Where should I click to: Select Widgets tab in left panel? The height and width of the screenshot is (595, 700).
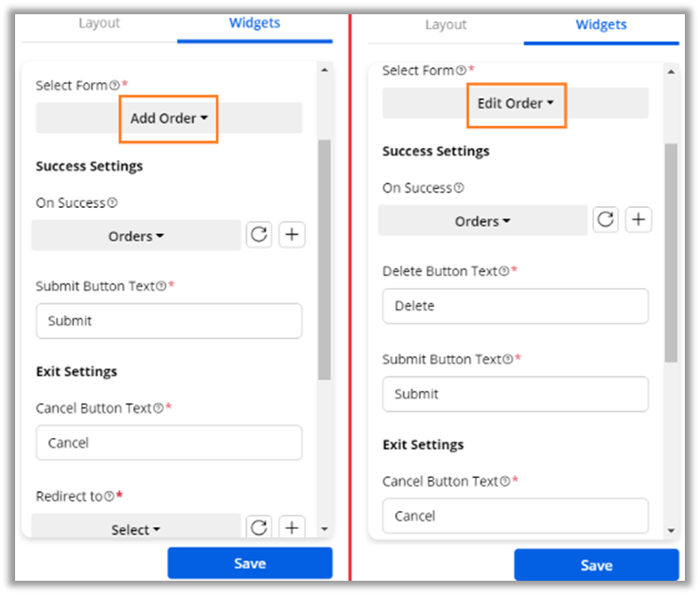(x=254, y=23)
